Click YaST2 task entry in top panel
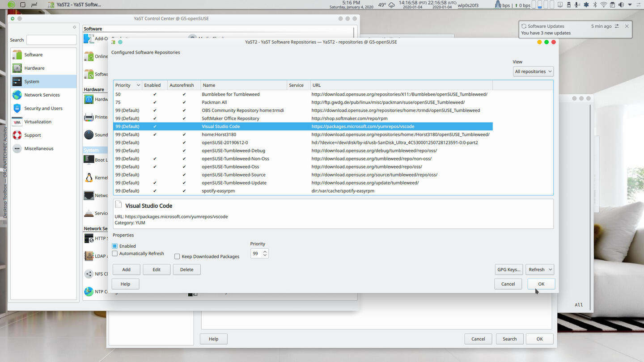The height and width of the screenshot is (362, 644). tap(75, 4)
